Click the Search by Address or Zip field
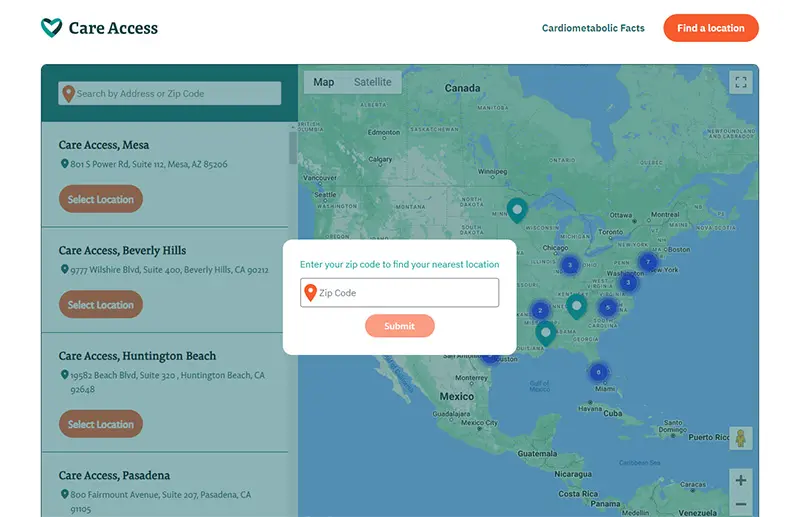This screenshot has width=800, height=517. tap(170, 94)
